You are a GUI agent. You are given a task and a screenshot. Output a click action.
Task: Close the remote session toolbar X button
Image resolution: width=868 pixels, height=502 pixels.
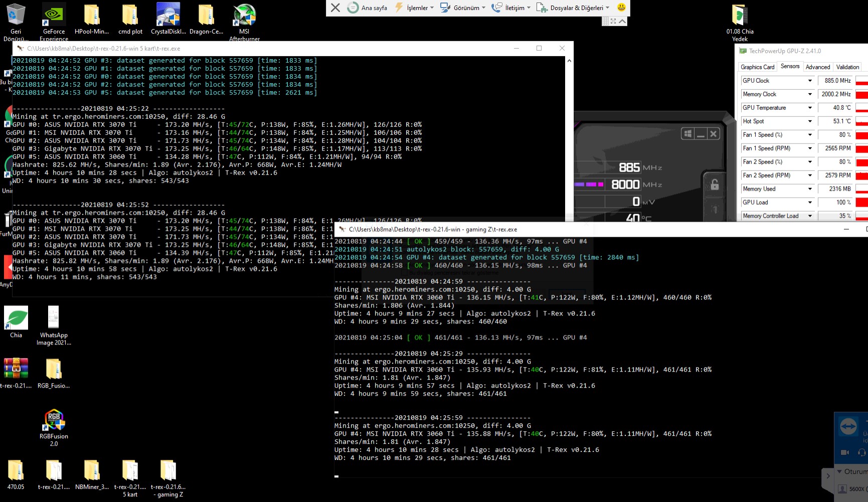[335, 8]
